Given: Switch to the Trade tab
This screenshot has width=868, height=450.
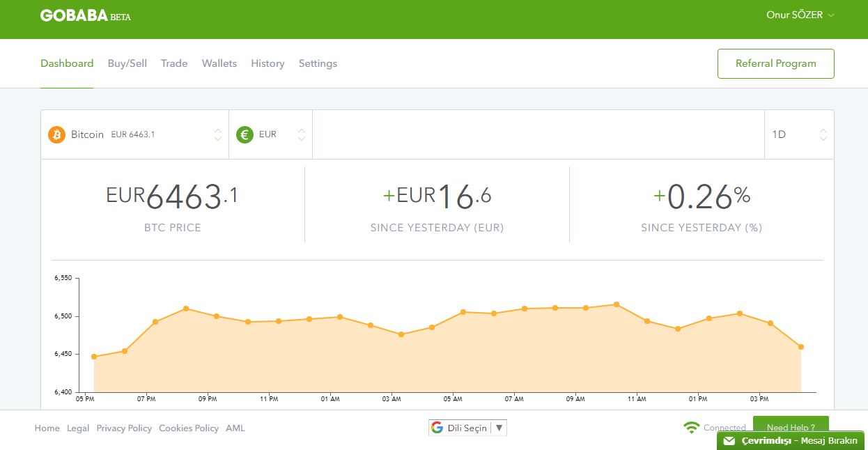Looking at the screenshot, I should [174, 63].
